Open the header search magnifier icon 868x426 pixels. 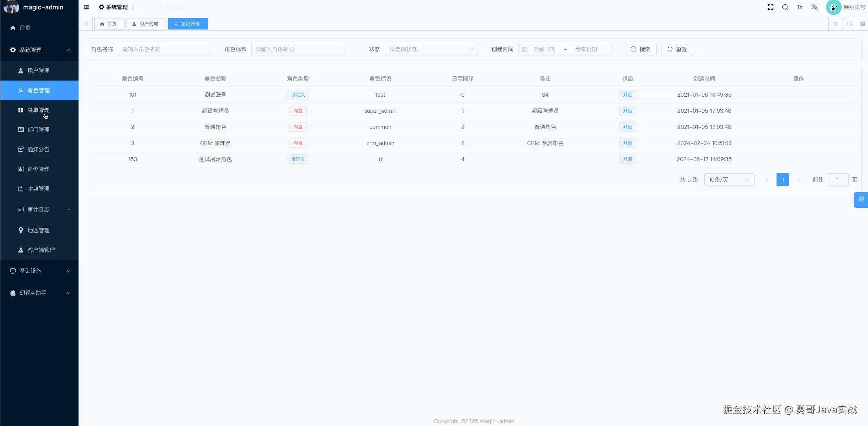785,7
